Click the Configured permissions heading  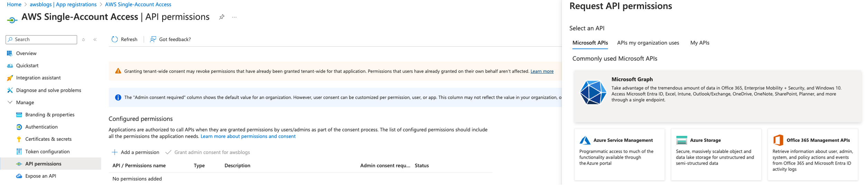140,119
